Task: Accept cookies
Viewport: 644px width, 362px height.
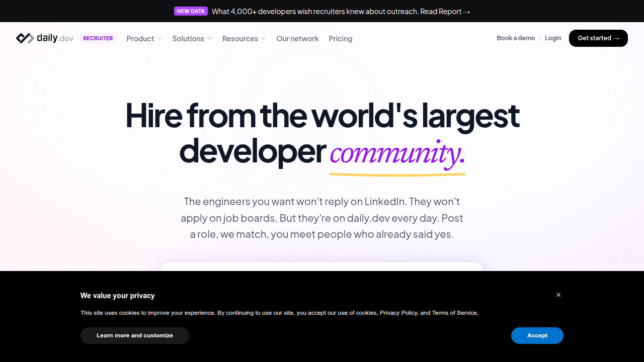Action: click(x=537, y=335)
